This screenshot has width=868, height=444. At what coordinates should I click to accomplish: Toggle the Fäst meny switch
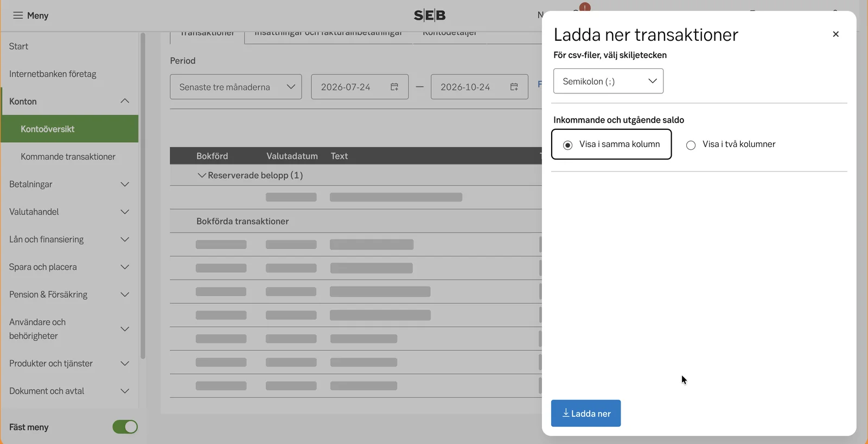[125, 427]
